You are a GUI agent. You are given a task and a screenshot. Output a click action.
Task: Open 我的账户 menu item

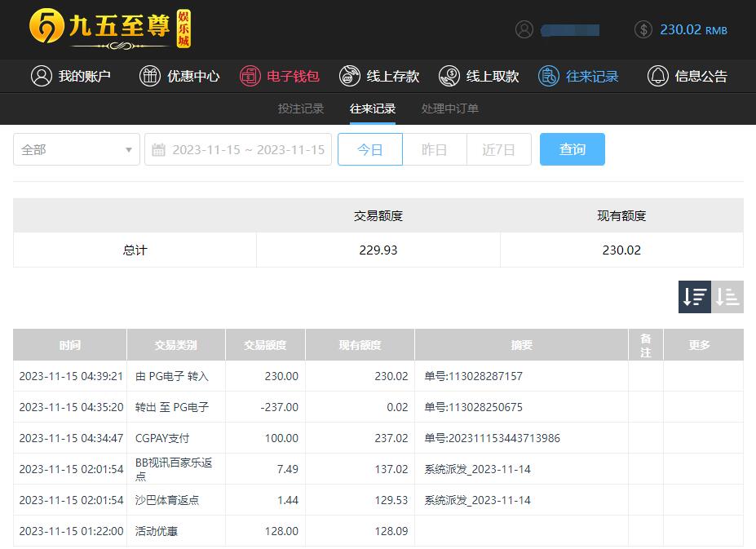[x=71, y=76]
